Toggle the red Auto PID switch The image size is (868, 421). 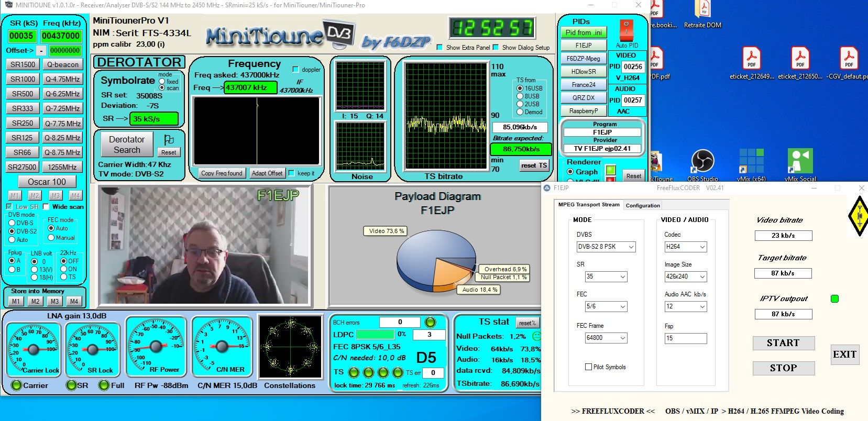pos(627,31)
